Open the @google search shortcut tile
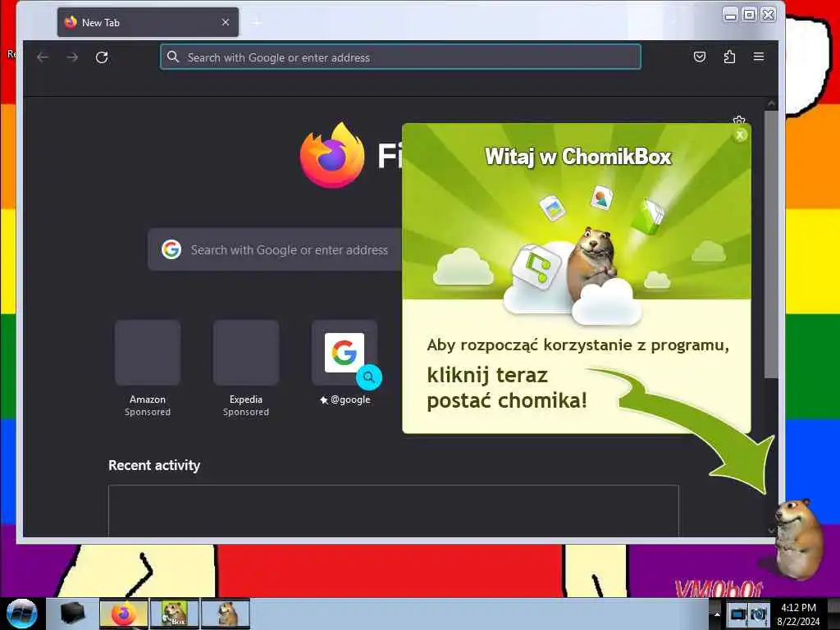 point(345,353)
